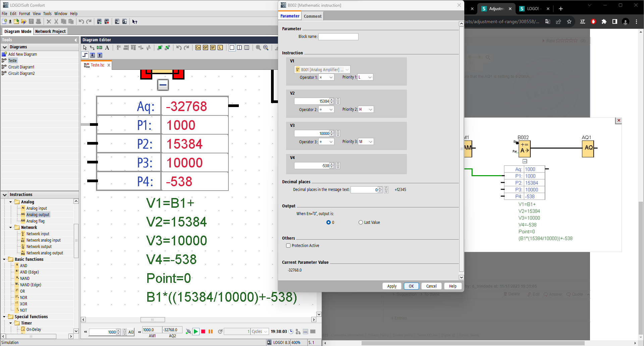
Task: Open the simulation data table icon
Action: [305, 332]
